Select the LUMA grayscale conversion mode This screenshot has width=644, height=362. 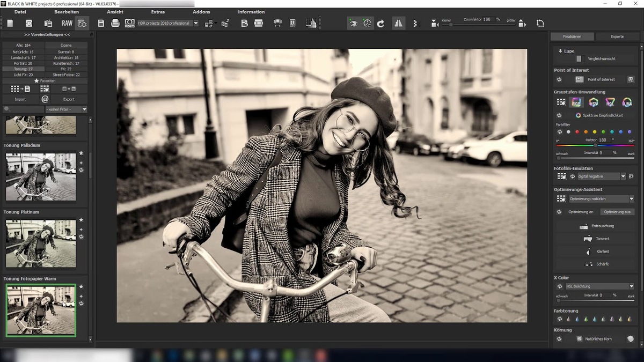point(626,102)
